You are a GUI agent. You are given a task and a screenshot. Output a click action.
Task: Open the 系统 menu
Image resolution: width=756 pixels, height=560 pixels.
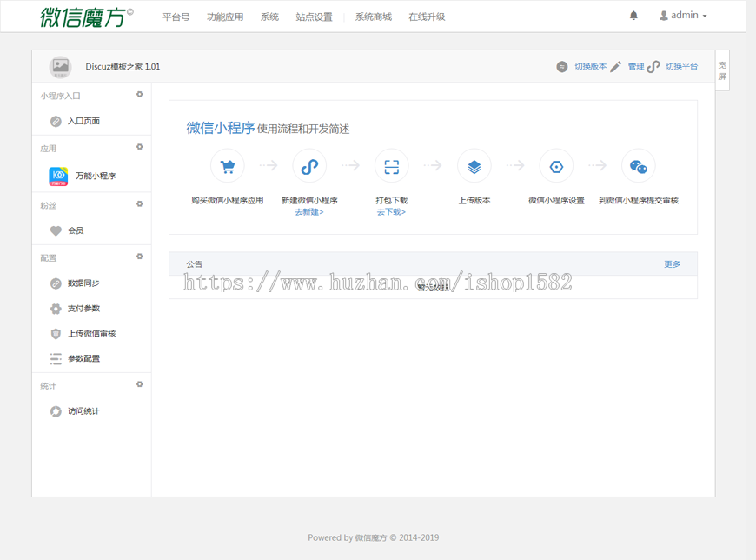pos(269,17)
